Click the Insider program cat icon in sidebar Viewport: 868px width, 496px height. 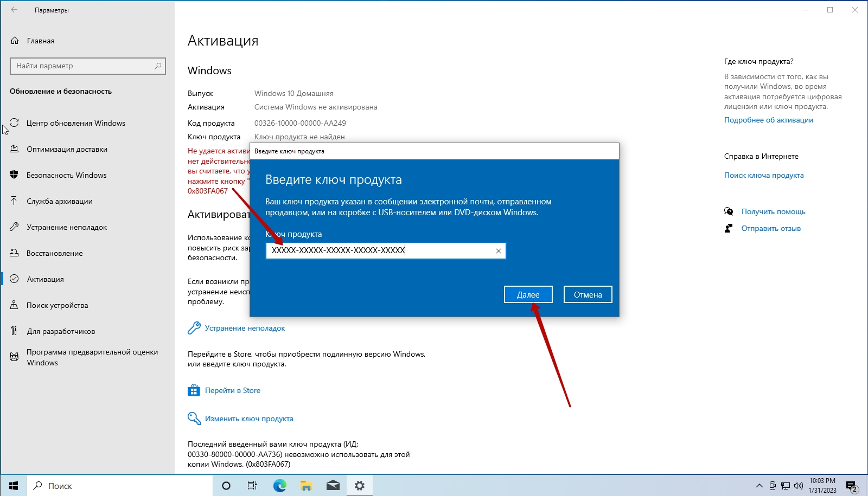[14, 357]
